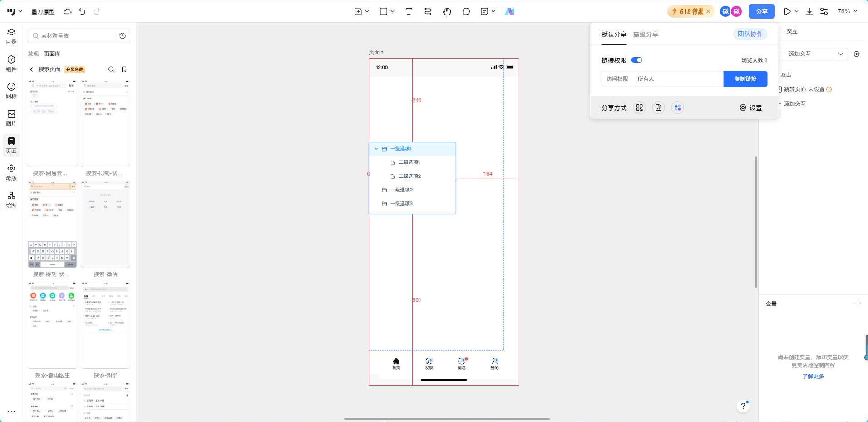Click the bookmark icon beside 搜索页面

(x=124, y=69)
